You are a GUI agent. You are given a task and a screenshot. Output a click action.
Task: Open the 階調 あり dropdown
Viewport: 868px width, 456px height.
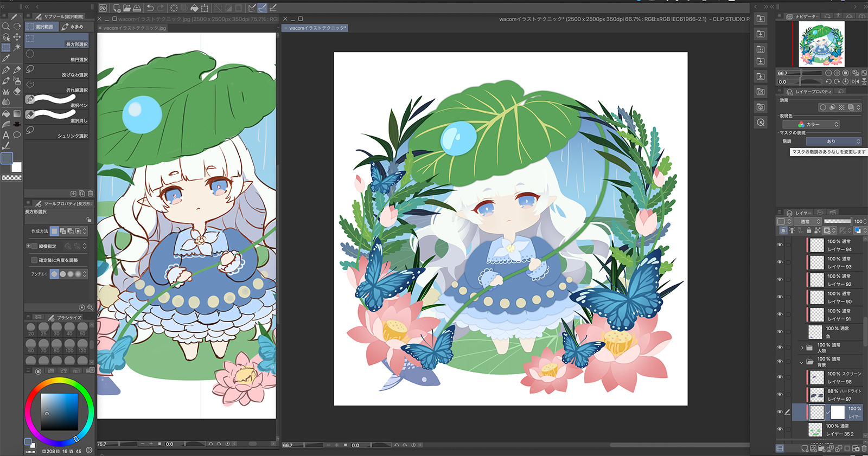pos(834,141)
